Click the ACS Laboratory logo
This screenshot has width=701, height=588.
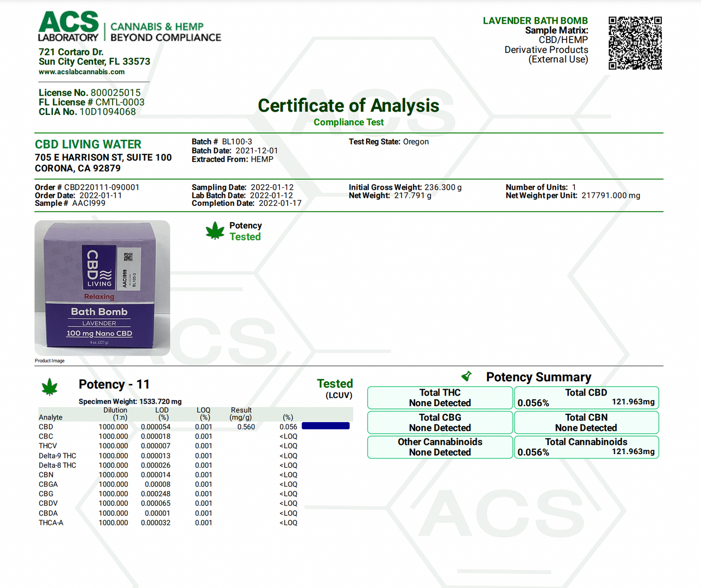(x=69, y=27)
